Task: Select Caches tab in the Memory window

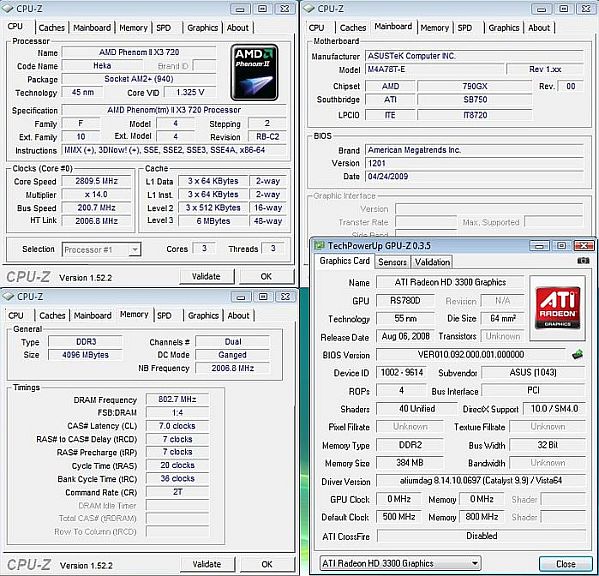Action: [52, 316]
